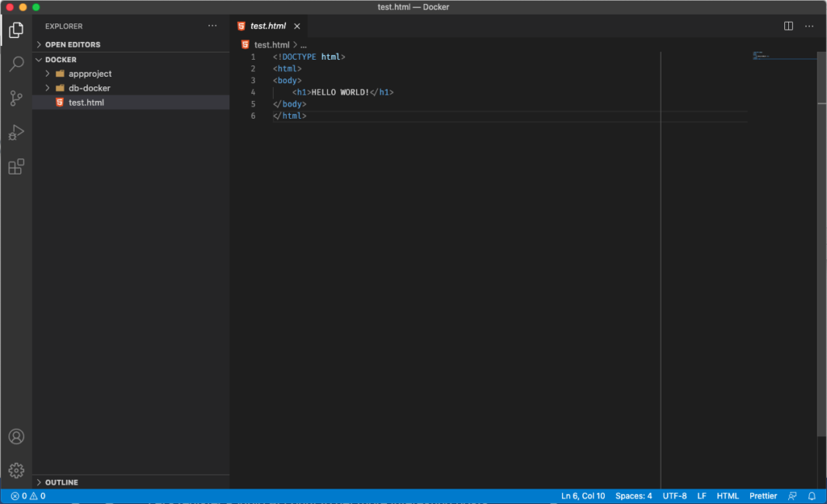Expand the Outline section

[61, 482]
